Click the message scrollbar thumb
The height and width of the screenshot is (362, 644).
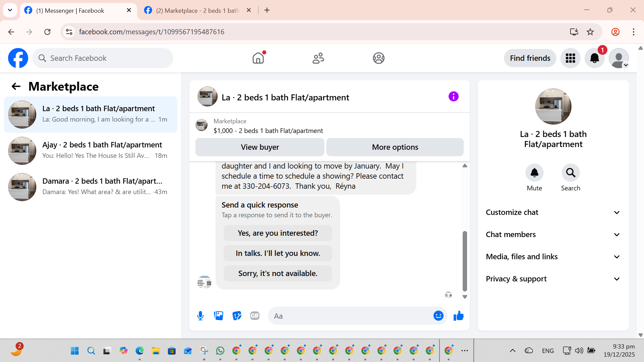coord(465,261)
